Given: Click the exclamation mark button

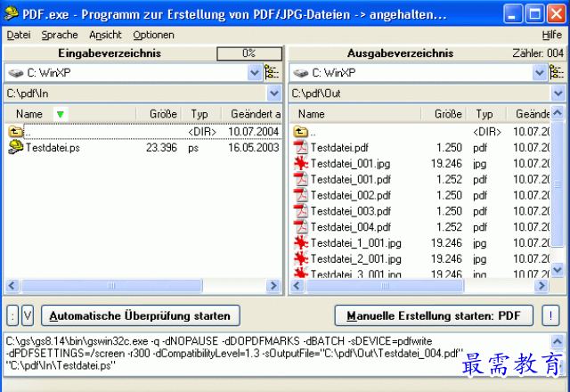Looking at the screenshot, I should pos(550,315).
